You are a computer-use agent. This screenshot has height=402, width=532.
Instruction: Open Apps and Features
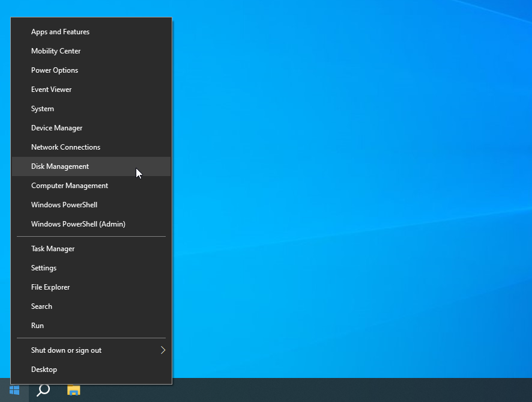coord(91,32)
